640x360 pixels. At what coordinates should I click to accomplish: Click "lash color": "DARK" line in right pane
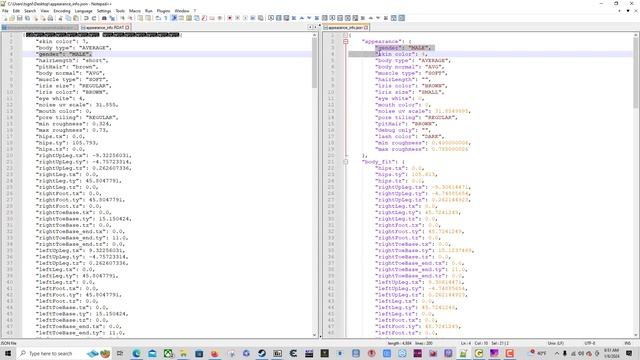point(409,136)
